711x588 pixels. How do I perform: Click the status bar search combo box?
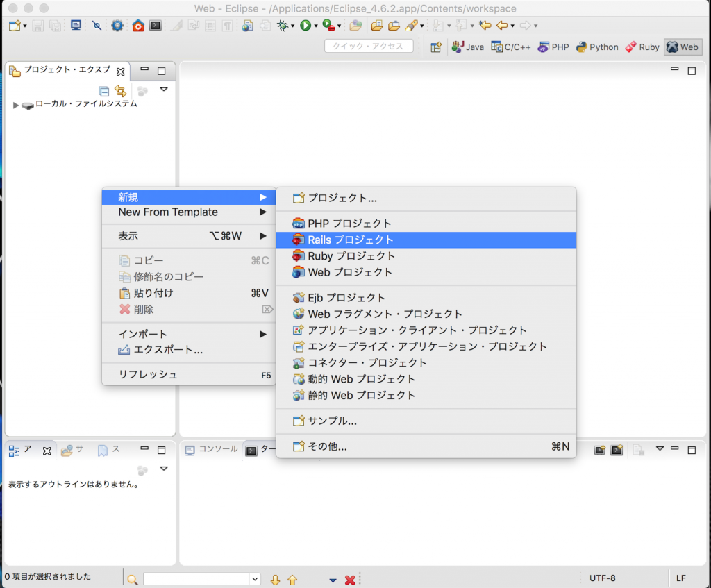201,579
